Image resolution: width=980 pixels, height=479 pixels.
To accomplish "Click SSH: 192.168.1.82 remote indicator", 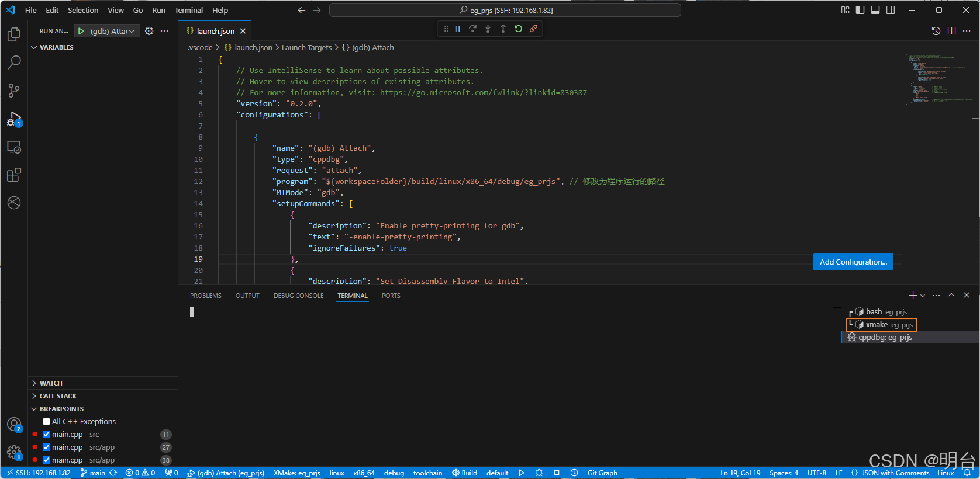I will [x=39, y=473].
